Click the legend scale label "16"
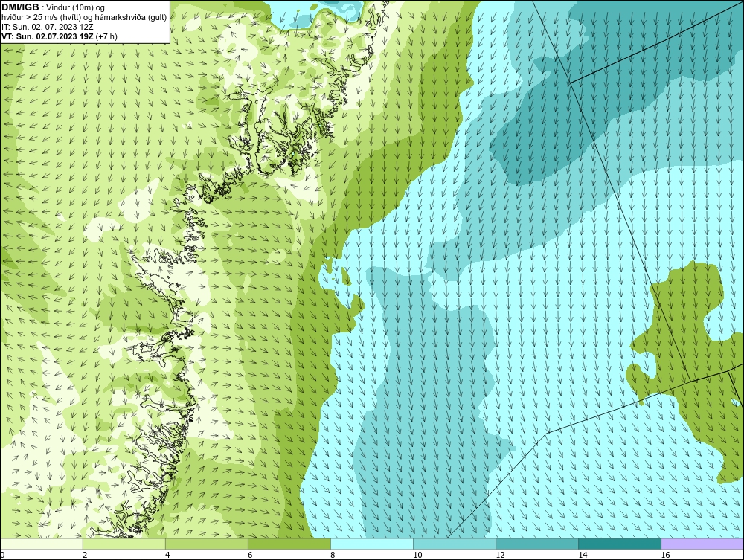The height and width of the screenshot is (560, 744). click(x=665, y=555)
